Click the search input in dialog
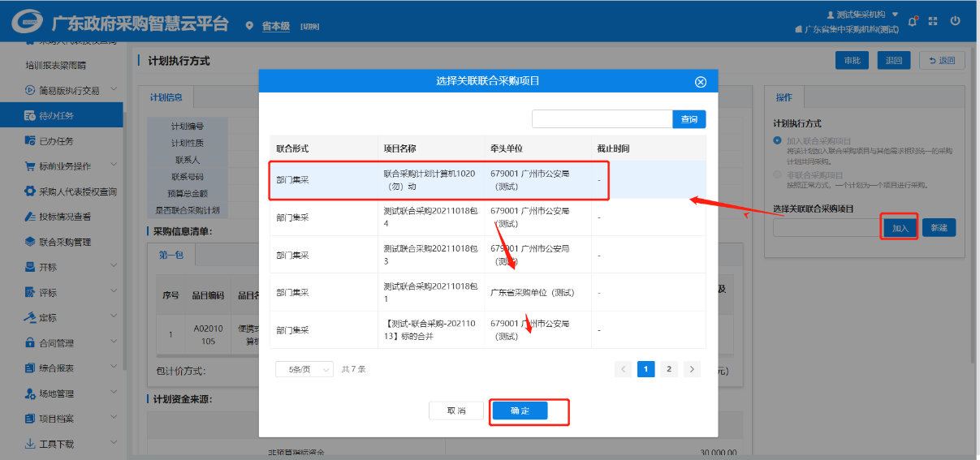The image size is (980, 460). point(602,119)
